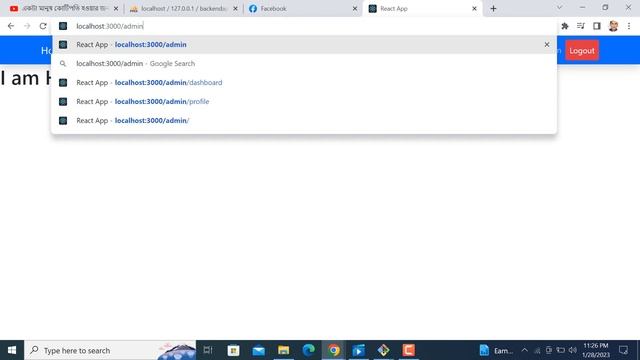Open Task View on the taskbar
640x360 pixels.
coord(208,350)
